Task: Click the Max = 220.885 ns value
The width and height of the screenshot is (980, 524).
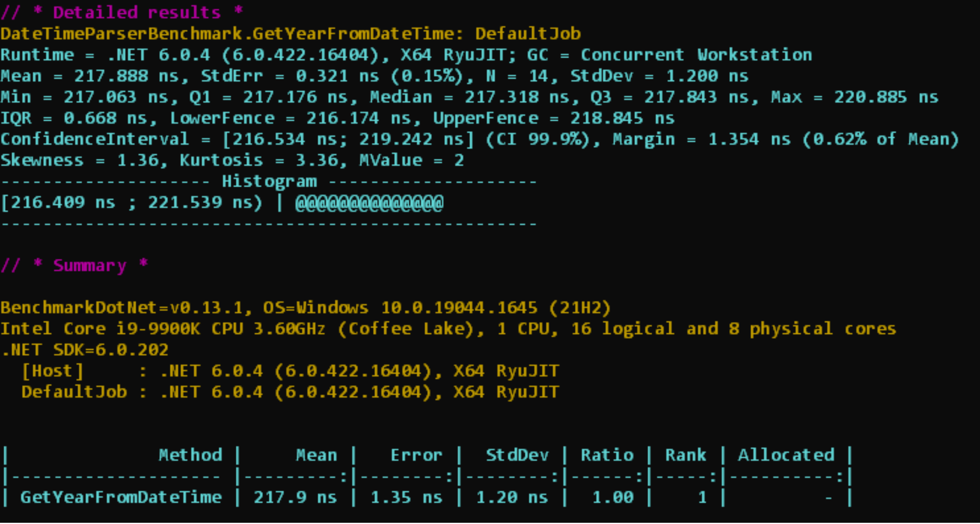Action: tap(854, 97)
